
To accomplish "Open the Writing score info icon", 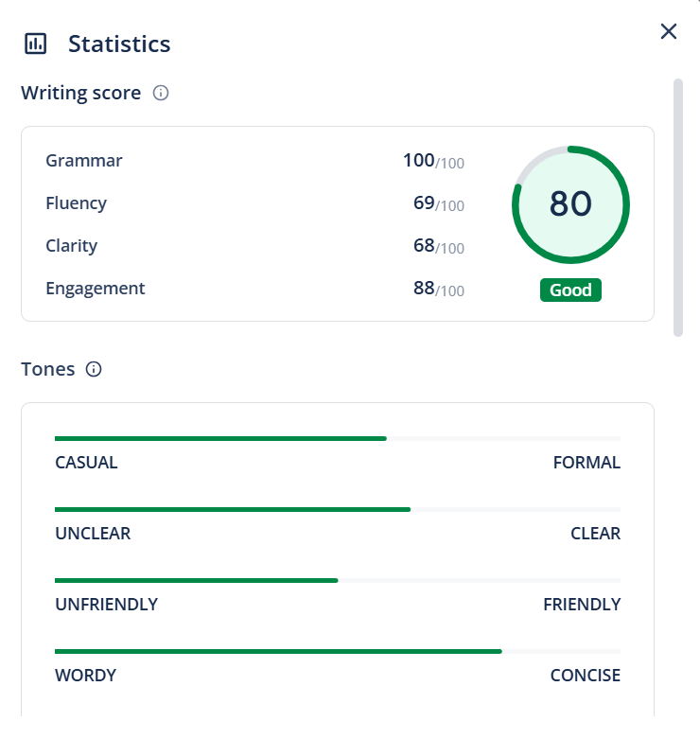I will 161,93.
